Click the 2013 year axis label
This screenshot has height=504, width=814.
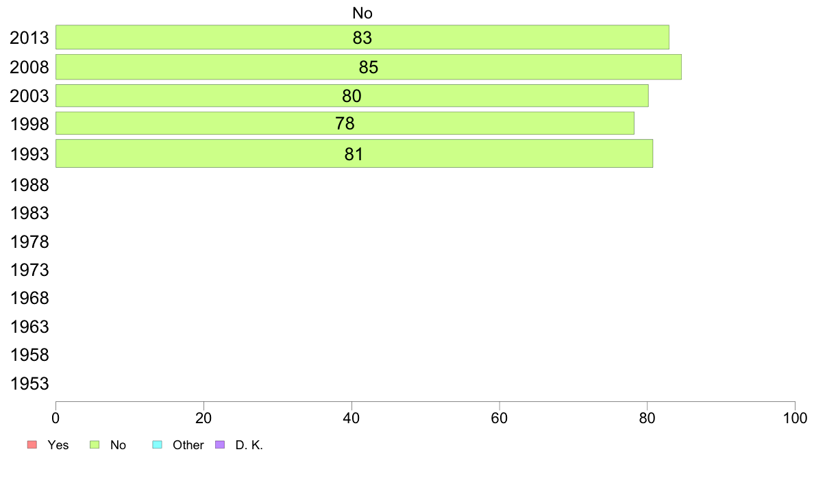coord(29,38)
